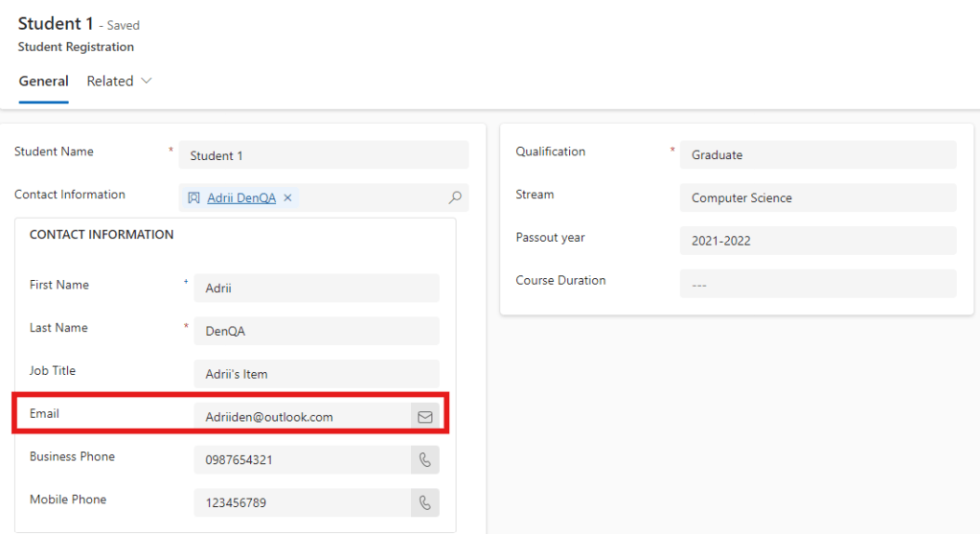The height and width of the screenshot is (534, 980).
Task: Open the Stream field showing Computer Science
Action: click(817, 198)
